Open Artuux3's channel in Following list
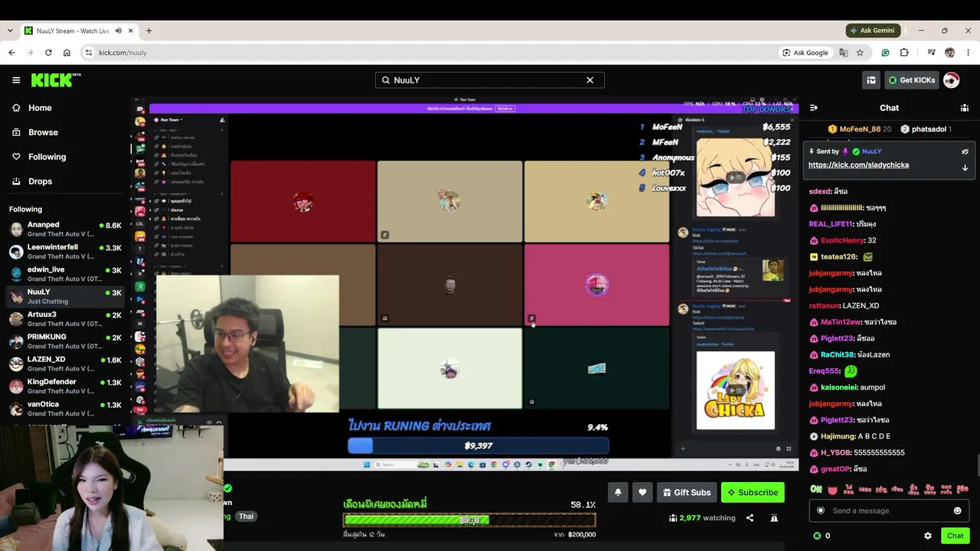The height and width of the screenshot is (551, 980). pos(65,319)
